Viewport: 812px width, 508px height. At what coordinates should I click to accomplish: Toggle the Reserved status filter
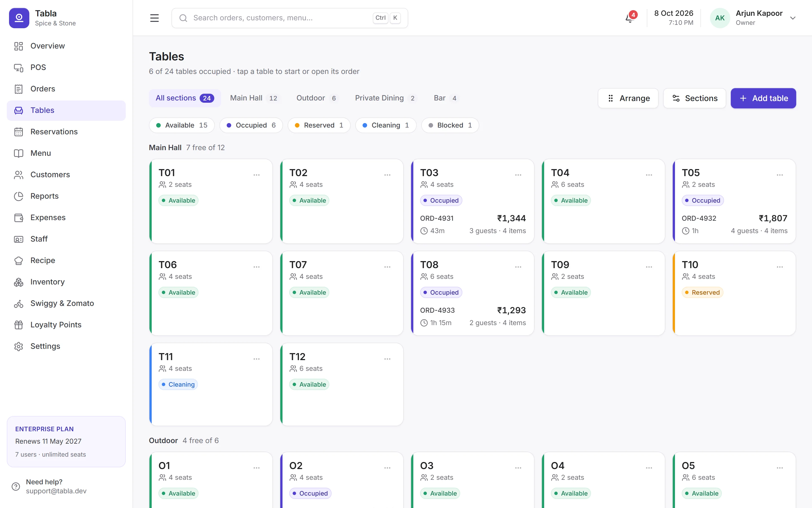coord(319,125)
